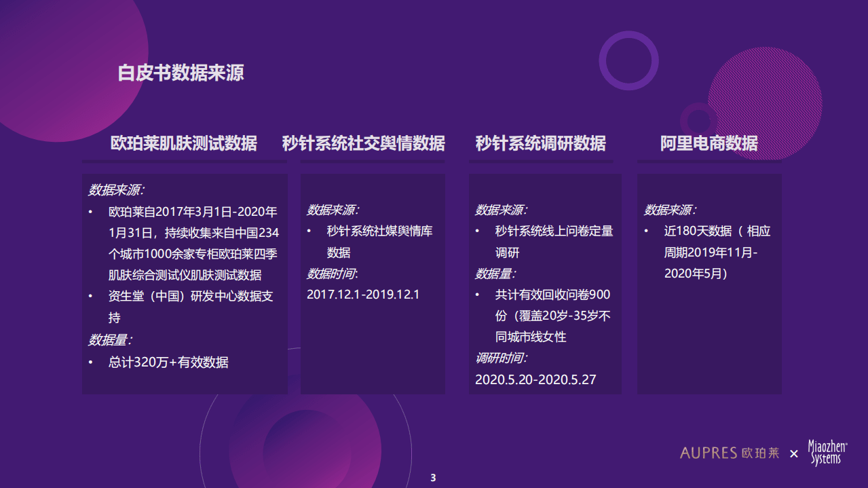The width and height of the screenshot is (868, 488).
Task: Click the page number 3 at bottom
Action: [x=434, y=477]
